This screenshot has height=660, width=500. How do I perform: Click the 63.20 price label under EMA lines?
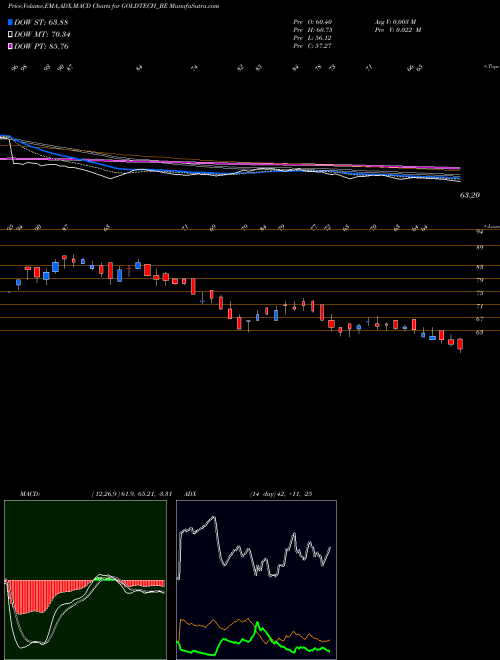[x=470, y=195]
